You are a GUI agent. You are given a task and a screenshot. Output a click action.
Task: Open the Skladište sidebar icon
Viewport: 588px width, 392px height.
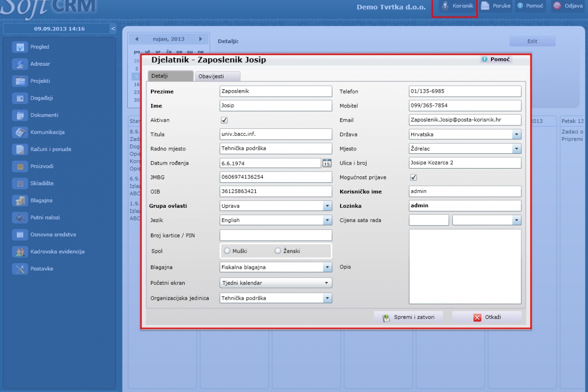pos(20,184)
